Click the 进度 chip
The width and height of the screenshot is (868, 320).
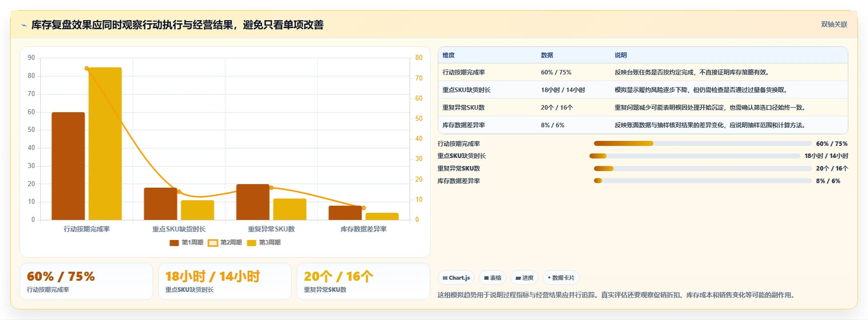click(x=524, y=278)
